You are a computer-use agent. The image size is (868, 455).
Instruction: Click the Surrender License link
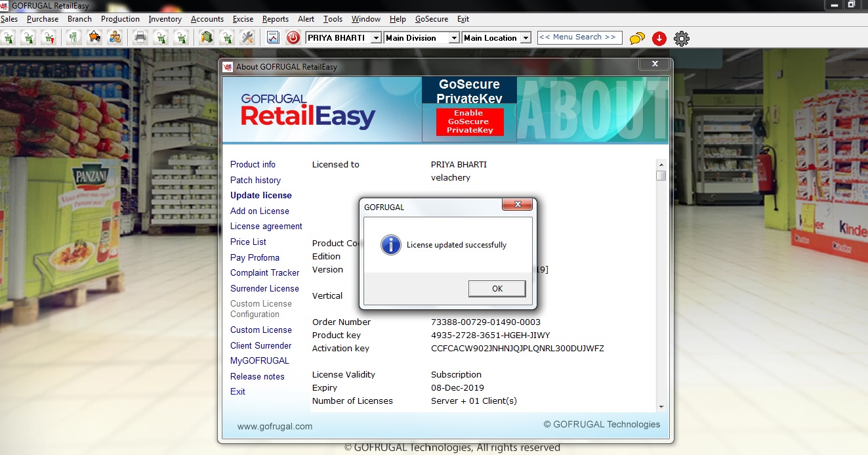coord(264,288)
